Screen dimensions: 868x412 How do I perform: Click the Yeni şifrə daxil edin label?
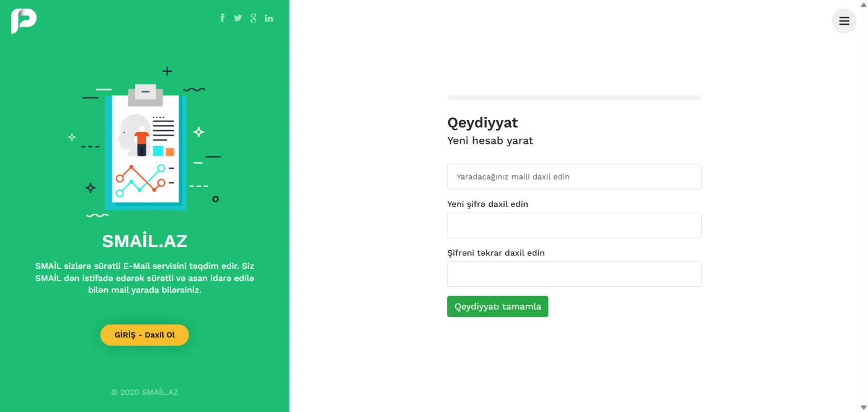(x=487, y=204)
